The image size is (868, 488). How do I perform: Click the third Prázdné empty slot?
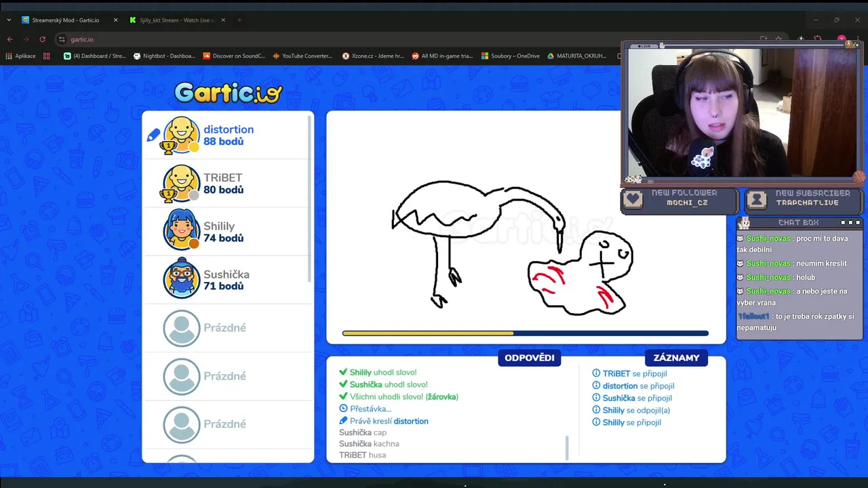(x=228, y=424)
